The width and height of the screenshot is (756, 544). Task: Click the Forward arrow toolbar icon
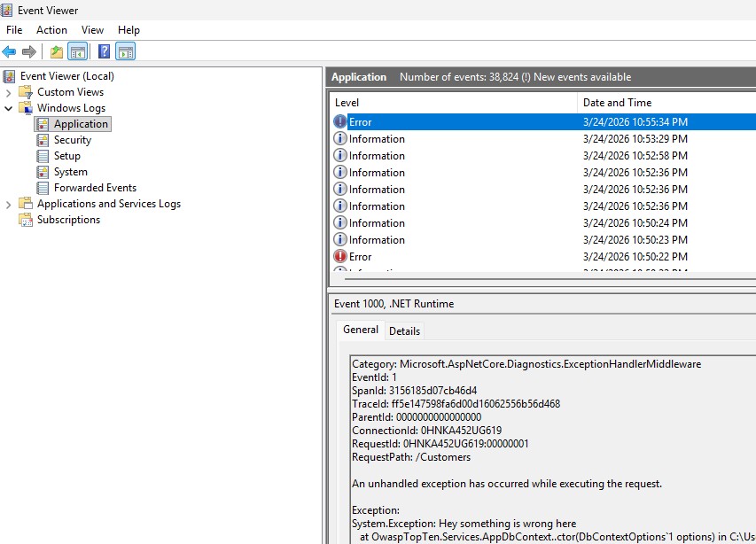click(x=29, y=51)
